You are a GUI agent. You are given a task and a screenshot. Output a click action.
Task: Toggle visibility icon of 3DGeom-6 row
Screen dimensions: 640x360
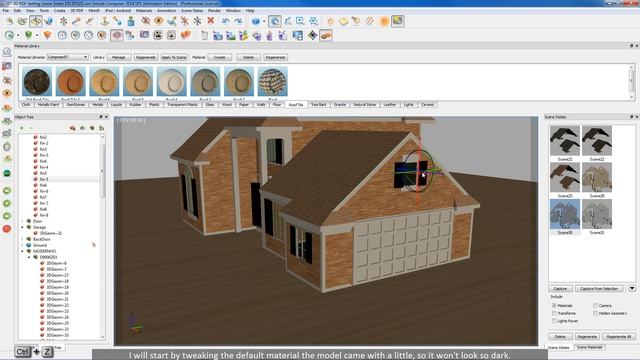[x=42, y=263]
